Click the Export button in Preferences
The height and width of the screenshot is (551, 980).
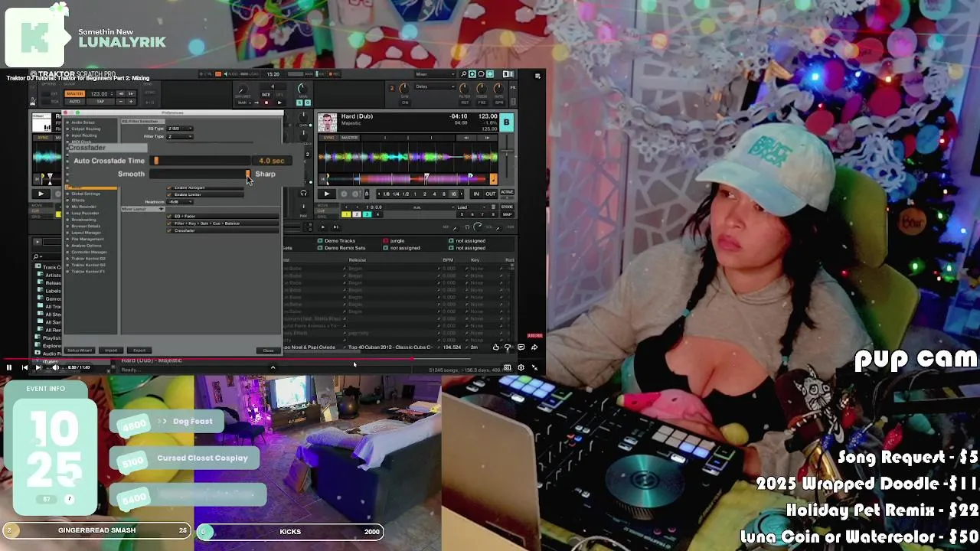pyautogui.click(x=139, y=350)
